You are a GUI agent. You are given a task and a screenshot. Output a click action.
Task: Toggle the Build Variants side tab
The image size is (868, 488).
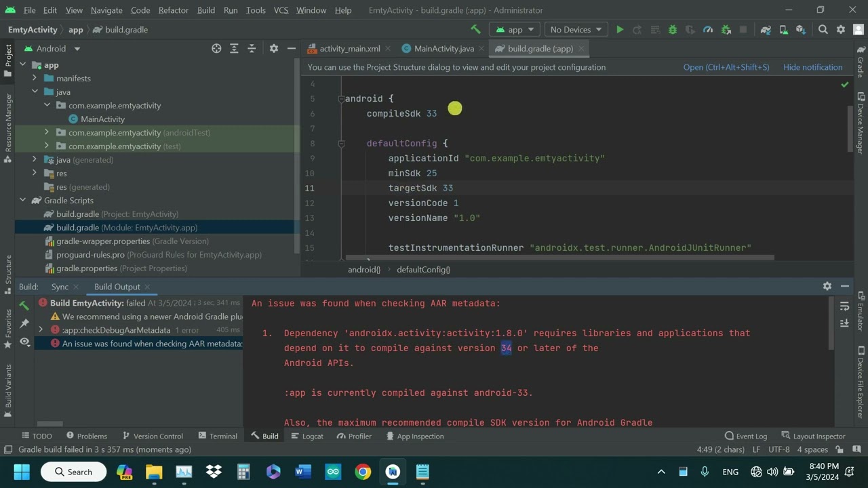[x=8, y=390]
